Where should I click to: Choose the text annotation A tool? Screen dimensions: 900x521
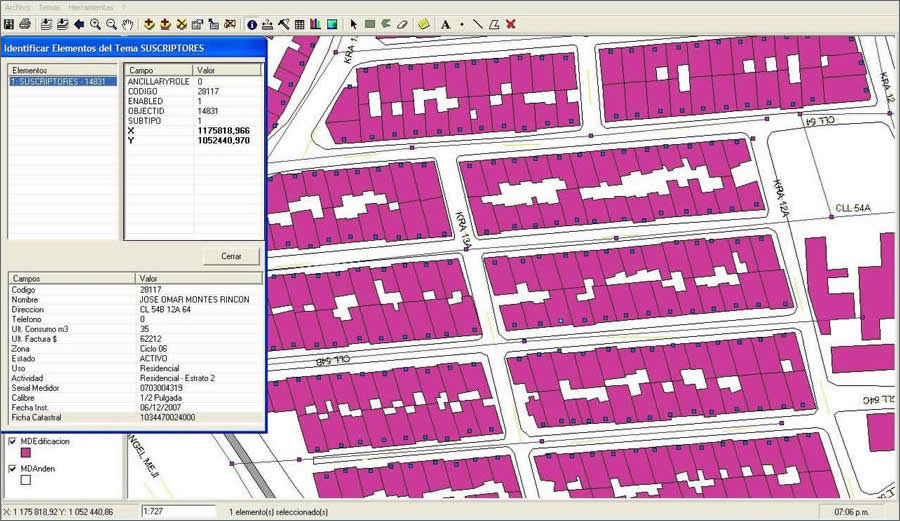tap(445, 23)
